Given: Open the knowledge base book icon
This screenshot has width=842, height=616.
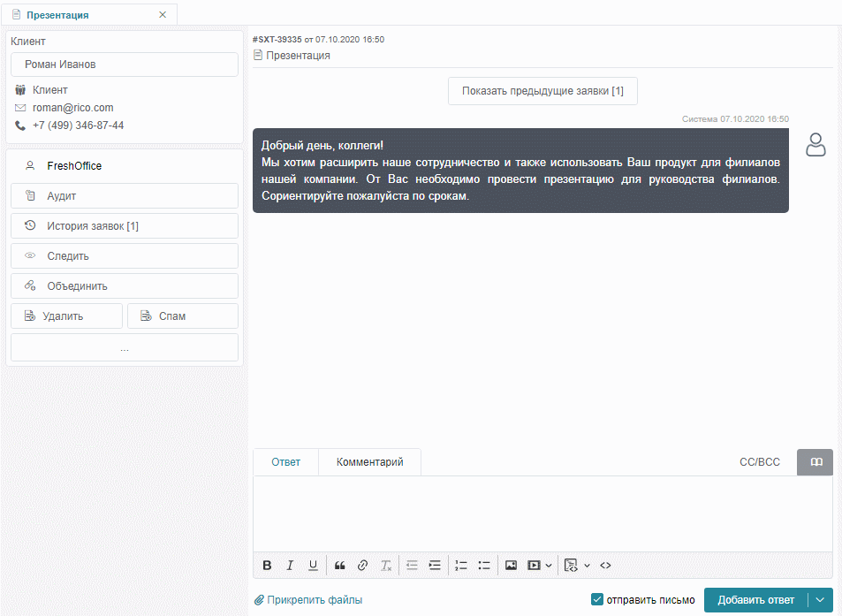Looking at the screenshot, I should click(815, 462).
